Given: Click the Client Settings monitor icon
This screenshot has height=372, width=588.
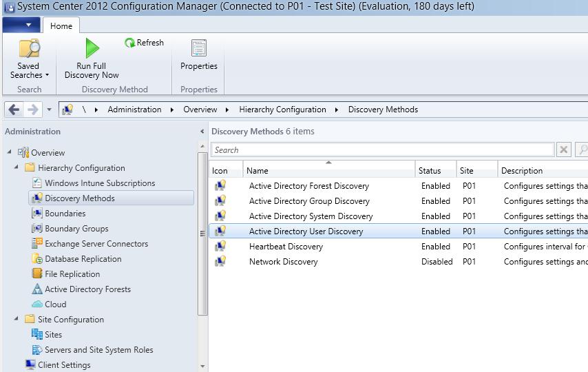Looking at the screenshot, I should coord(30,364).
